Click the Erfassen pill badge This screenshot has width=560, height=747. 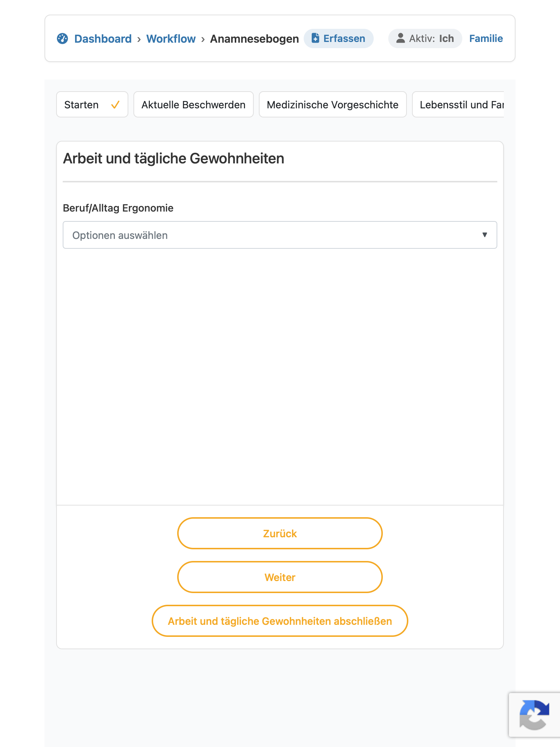(x=338, y=38)
